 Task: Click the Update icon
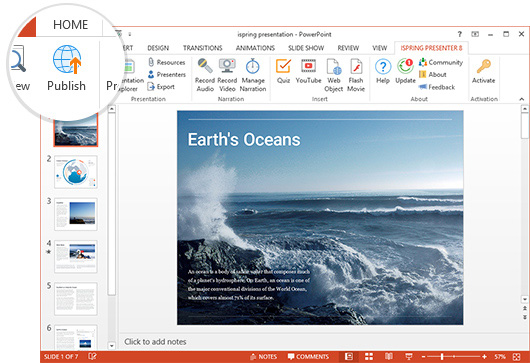pyautogui.click(x=405, y=66)
